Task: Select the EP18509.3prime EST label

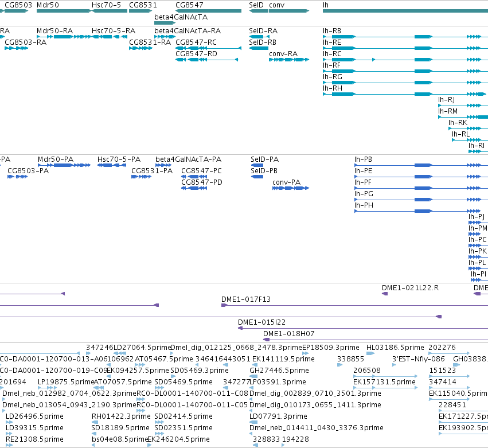Action: [331, 348]
